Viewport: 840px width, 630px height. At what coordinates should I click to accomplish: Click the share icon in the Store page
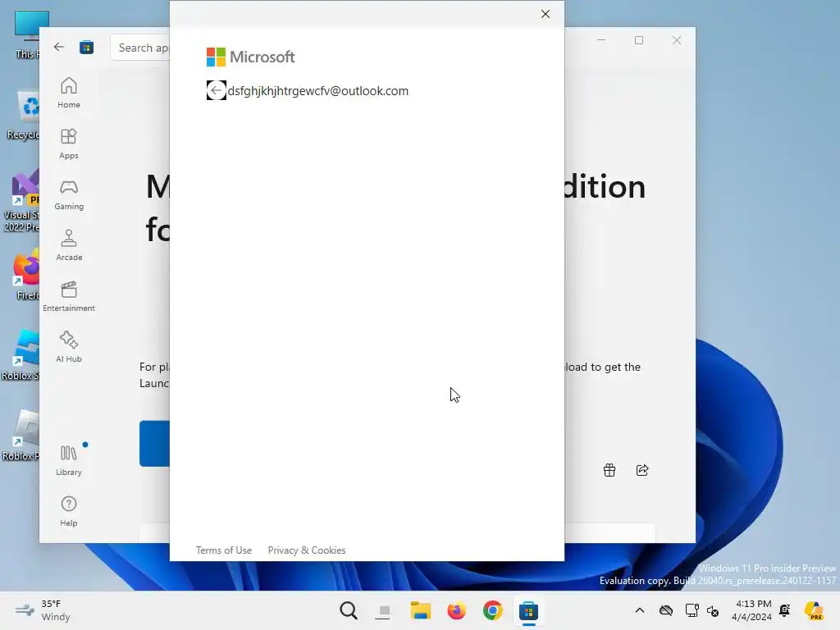642,470
